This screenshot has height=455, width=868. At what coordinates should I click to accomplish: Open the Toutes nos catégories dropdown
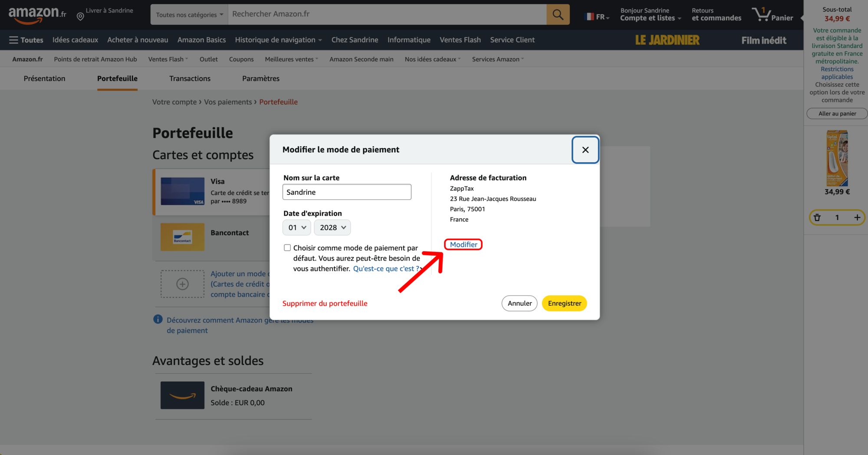coord(189,15)
